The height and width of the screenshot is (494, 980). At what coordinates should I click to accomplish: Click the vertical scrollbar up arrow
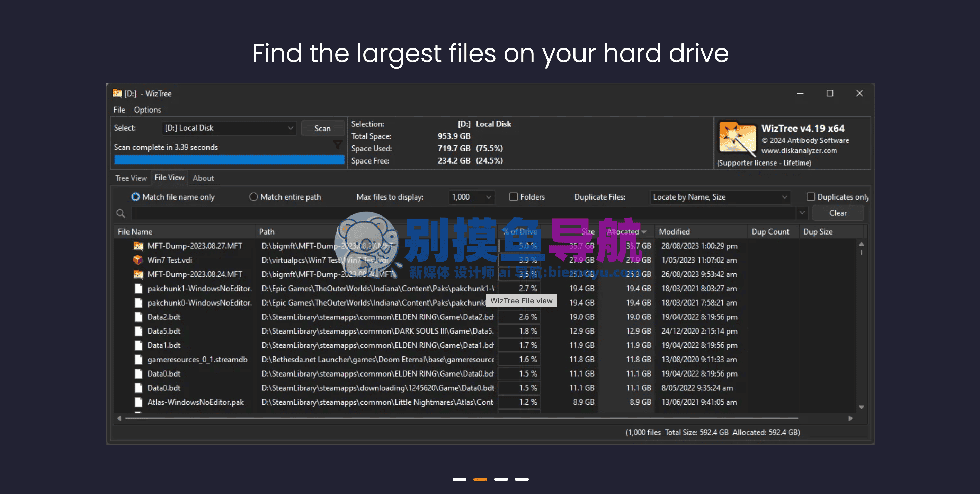coord(862,244)
